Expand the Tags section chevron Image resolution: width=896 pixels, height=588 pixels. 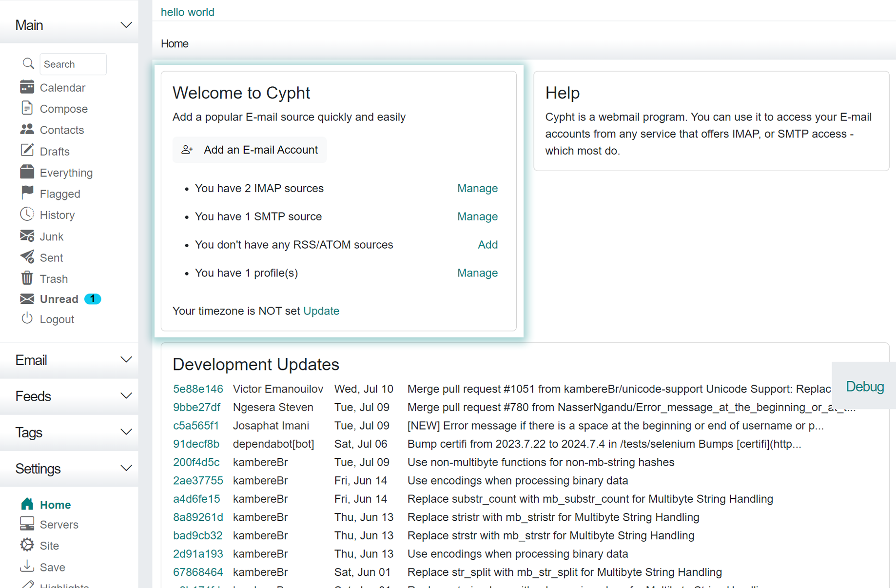pos(126,432)
